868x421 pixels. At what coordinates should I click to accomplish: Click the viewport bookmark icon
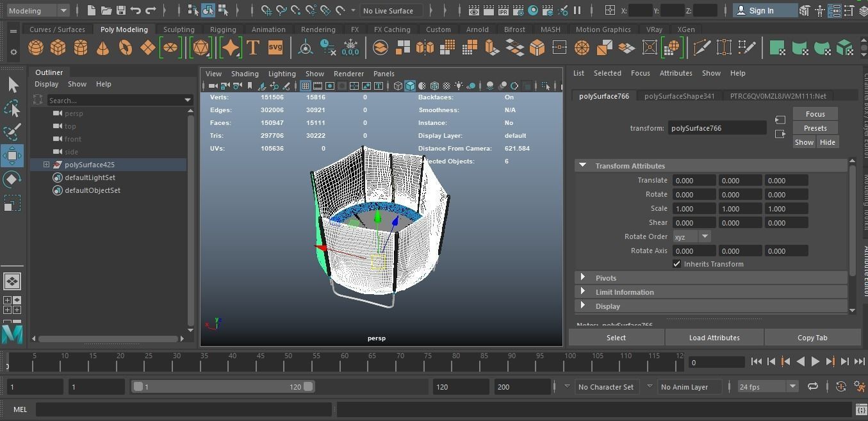[x=250, y=86]
